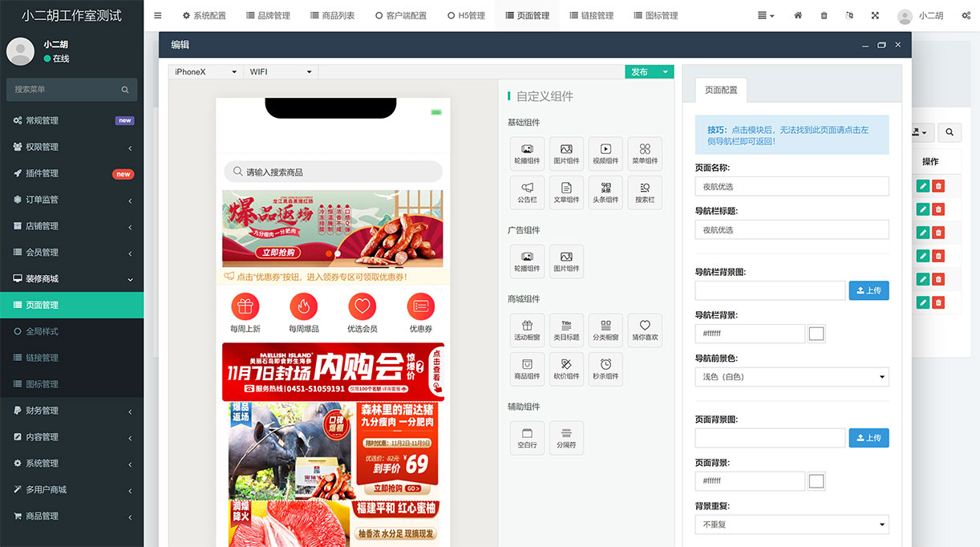The image size is (980, 547).
Task: Open the device model dropdown showing iPhoneX
Action: tap(205, 71)
